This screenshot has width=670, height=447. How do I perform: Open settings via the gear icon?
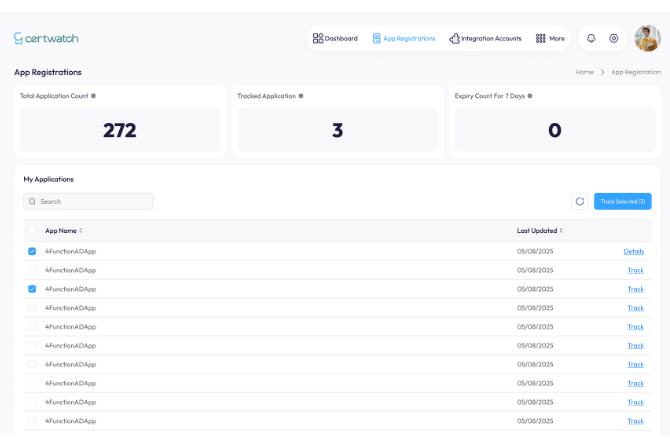click(614, 38)
